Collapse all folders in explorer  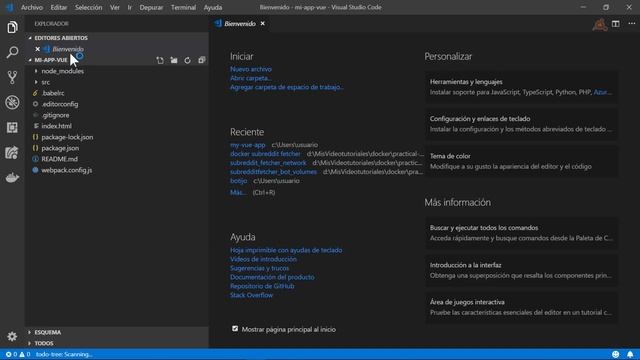202,60
